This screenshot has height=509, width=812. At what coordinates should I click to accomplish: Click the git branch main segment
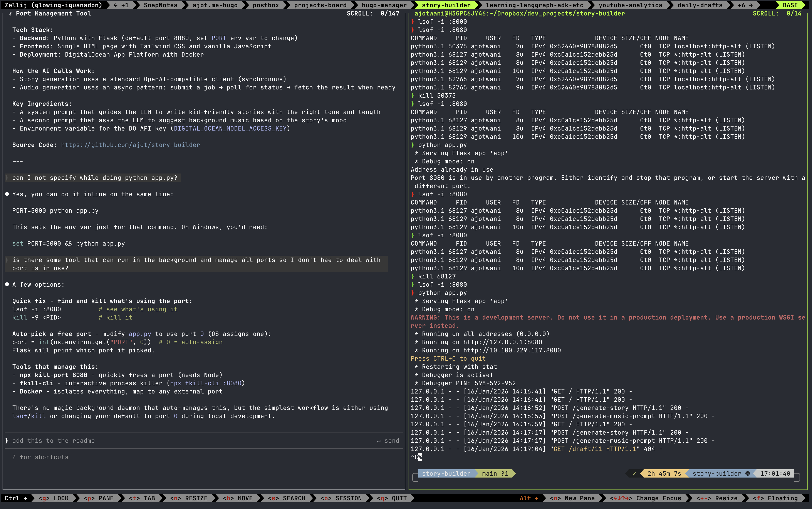pyautogui.click(x=495, y=473)
